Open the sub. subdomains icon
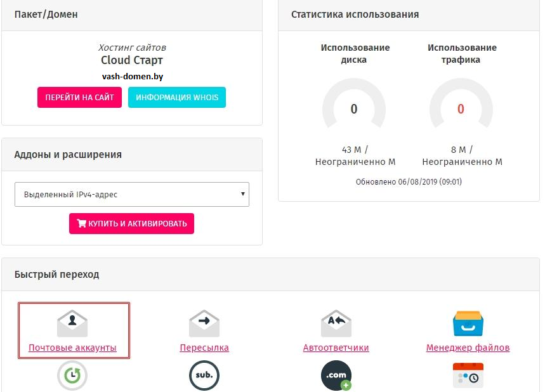The height and width of the screenshot is (392, 545). tap(204, 376)
